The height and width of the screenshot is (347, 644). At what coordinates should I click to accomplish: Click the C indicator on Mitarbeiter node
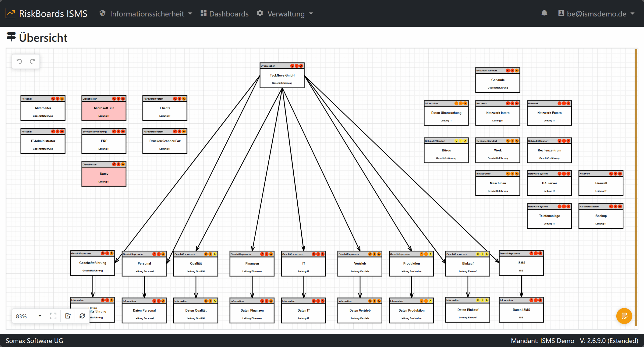(x=53, y=99)
